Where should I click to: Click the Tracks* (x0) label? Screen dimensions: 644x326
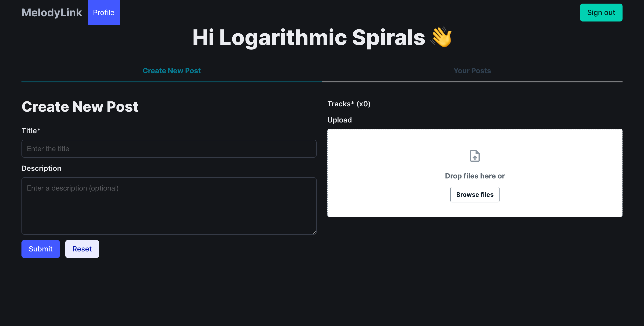coord(349,104)
